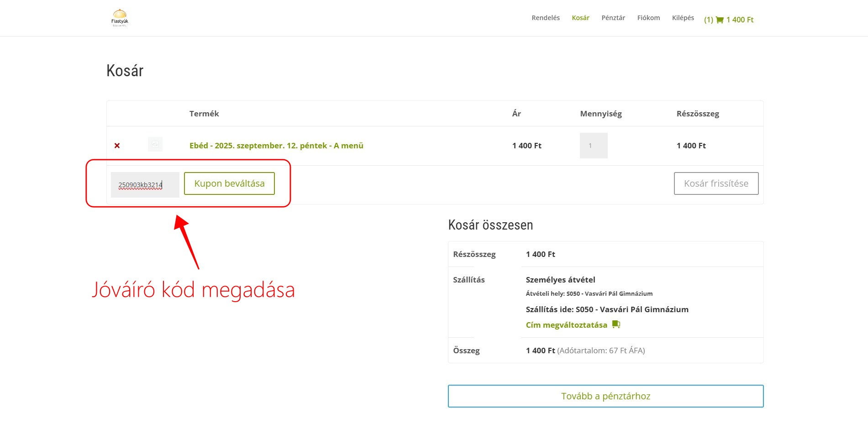
Task: Click the Mennyiség quantity field
Action: tap(593, 146)
